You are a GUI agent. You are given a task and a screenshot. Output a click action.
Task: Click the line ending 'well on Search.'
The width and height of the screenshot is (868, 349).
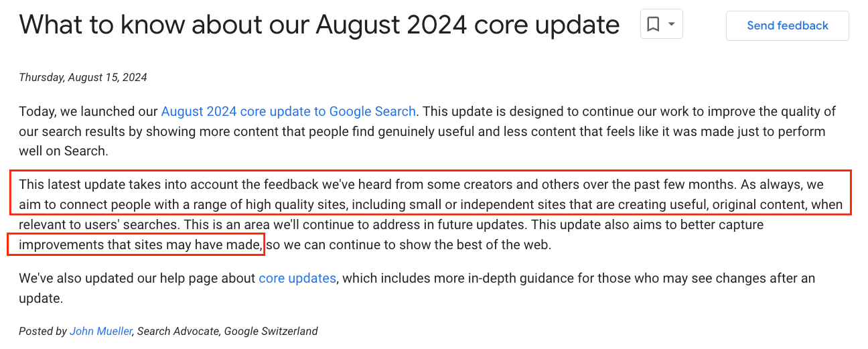(63, 151)
